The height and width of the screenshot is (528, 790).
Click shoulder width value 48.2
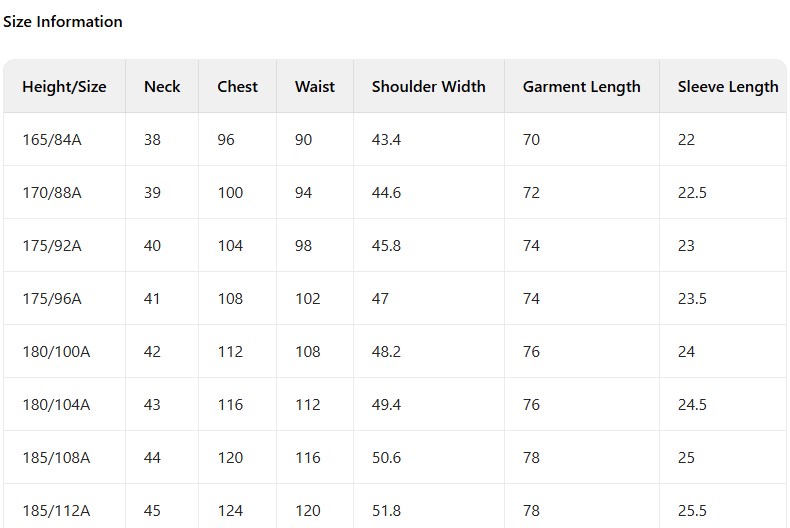pos(386,352)
